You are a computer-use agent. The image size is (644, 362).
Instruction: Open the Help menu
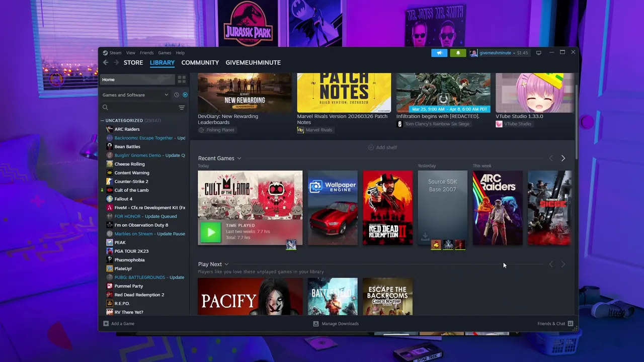[180, 53]
